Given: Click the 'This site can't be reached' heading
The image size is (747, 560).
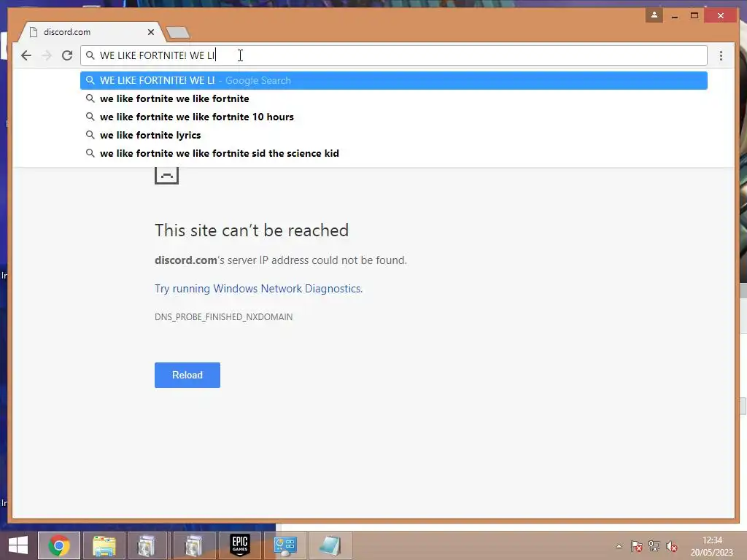Looking at the screenshot, I should (x=252, y=230).
